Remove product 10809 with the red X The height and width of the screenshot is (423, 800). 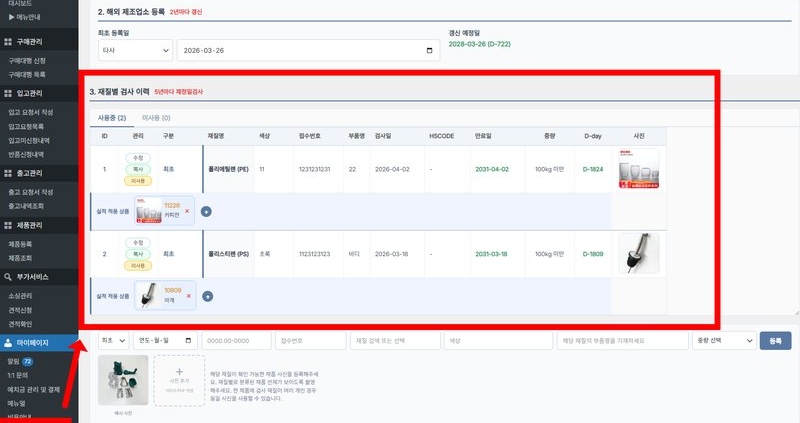coord(187,296)
